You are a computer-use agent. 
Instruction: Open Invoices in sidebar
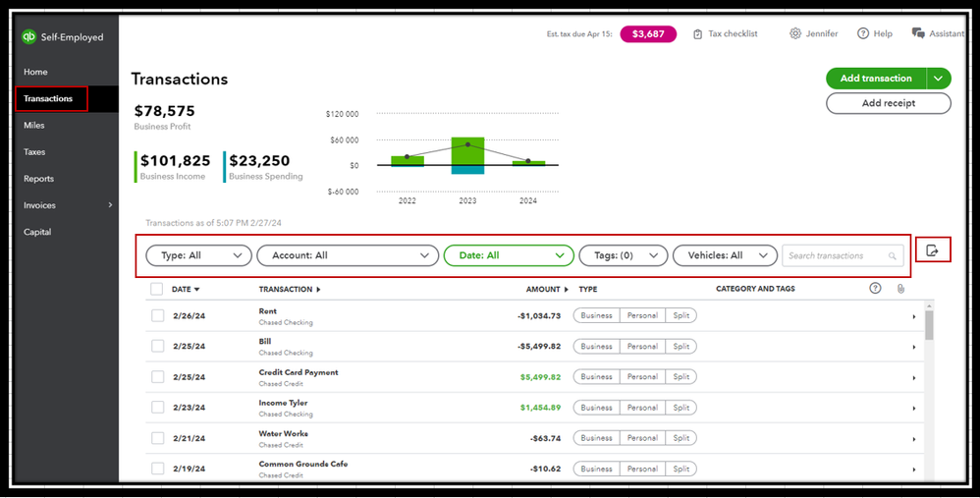point(39,205)
